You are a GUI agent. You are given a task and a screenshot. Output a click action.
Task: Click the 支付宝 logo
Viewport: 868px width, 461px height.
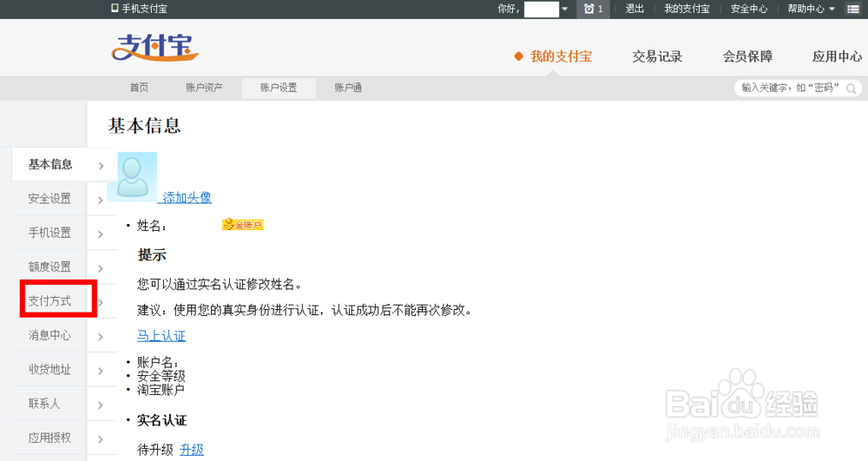point(155,48)
